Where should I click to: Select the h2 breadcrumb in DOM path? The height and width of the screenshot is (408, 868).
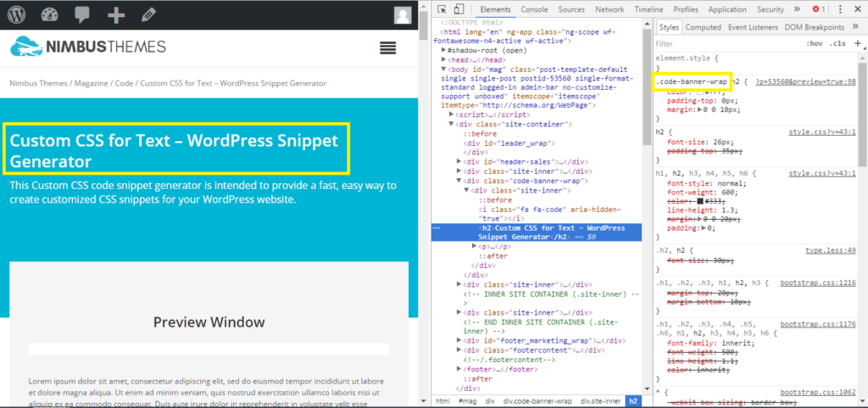[x=633, y=401]
